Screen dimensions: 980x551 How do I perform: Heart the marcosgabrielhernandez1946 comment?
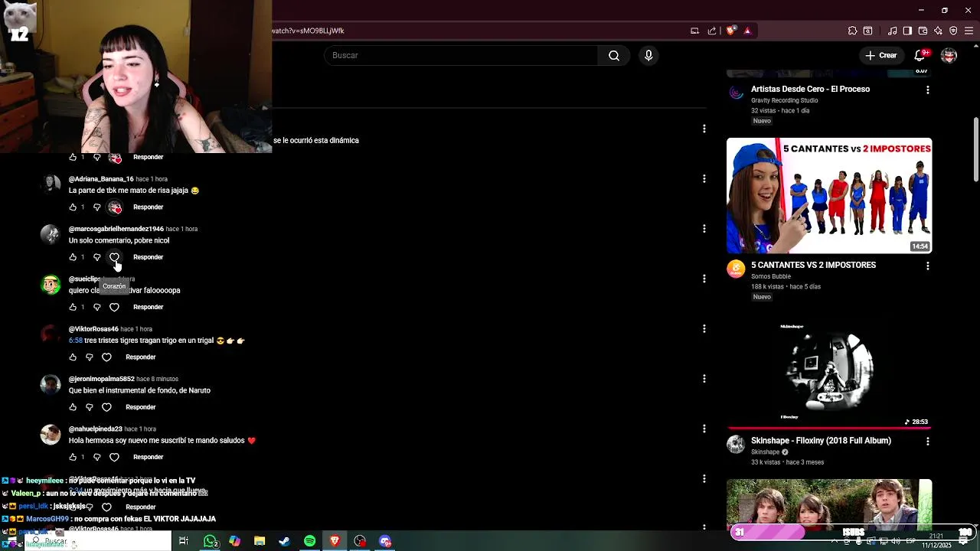coord(114,257)
